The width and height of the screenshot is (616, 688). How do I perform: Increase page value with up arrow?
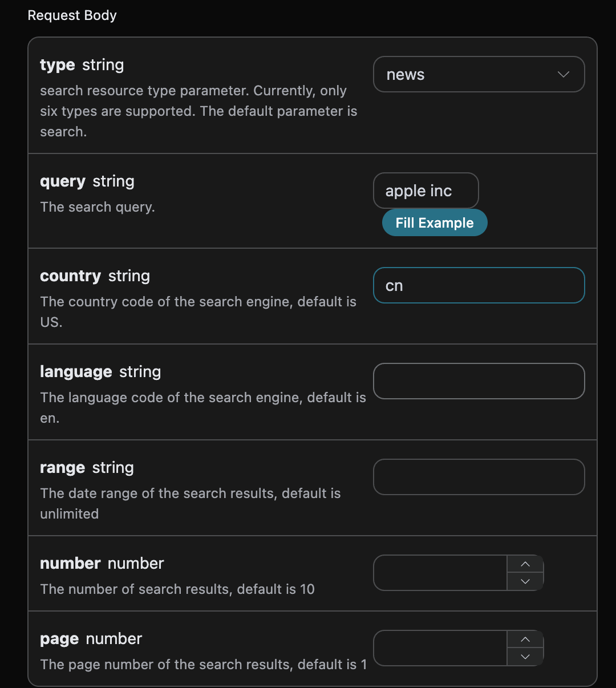tap(525, 640)
